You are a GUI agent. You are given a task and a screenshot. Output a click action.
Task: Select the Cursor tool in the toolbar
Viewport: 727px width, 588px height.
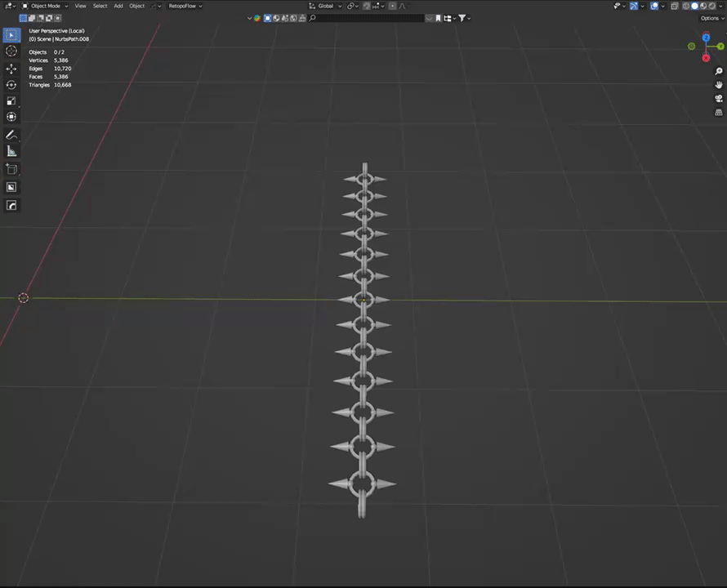[11, 51]
